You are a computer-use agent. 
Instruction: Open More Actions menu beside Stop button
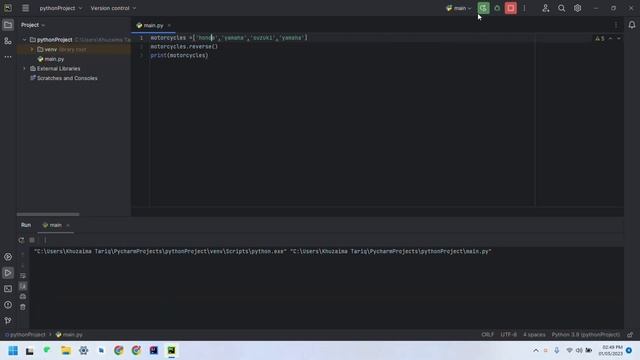point(524,8)
